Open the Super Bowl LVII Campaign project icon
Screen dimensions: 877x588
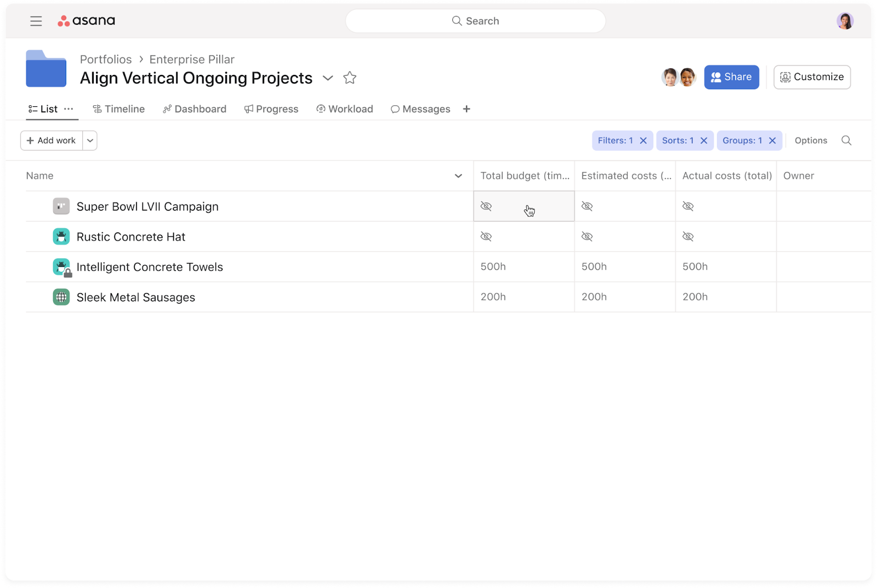click(x=61, y=207)
